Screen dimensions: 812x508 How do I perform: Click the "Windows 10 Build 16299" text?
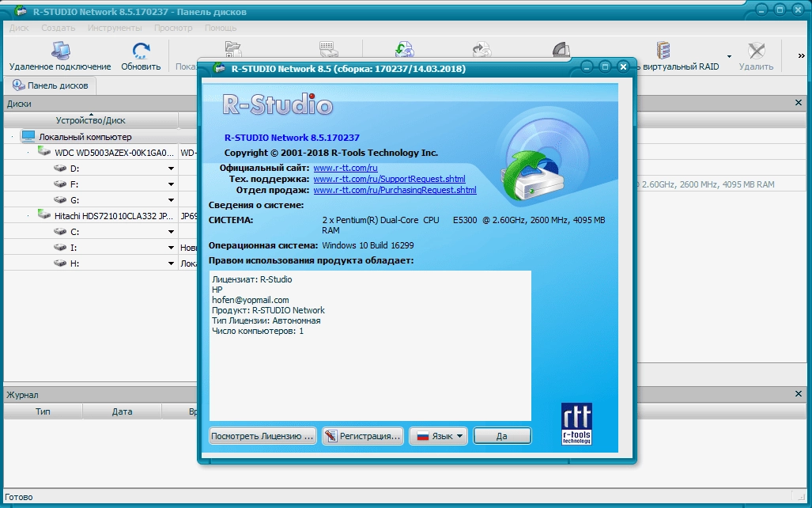368,245
